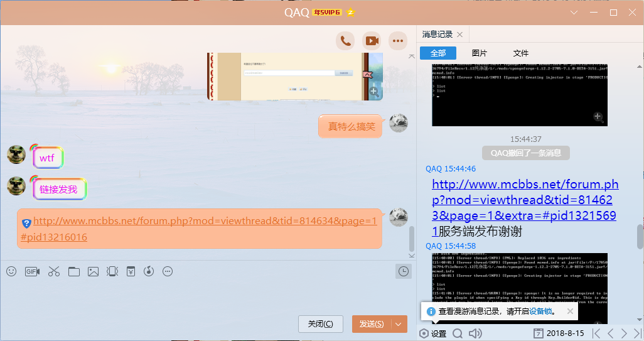
Task: Send a file using the folder icon
Action: (x=74, y=271)
